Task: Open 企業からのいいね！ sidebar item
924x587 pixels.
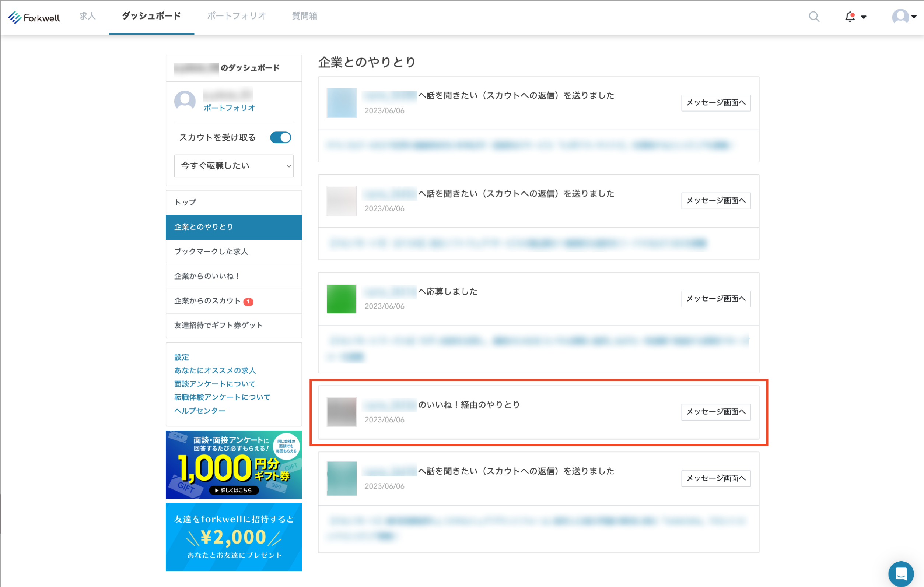Action: pyautogui.click(x=207, y=276)
